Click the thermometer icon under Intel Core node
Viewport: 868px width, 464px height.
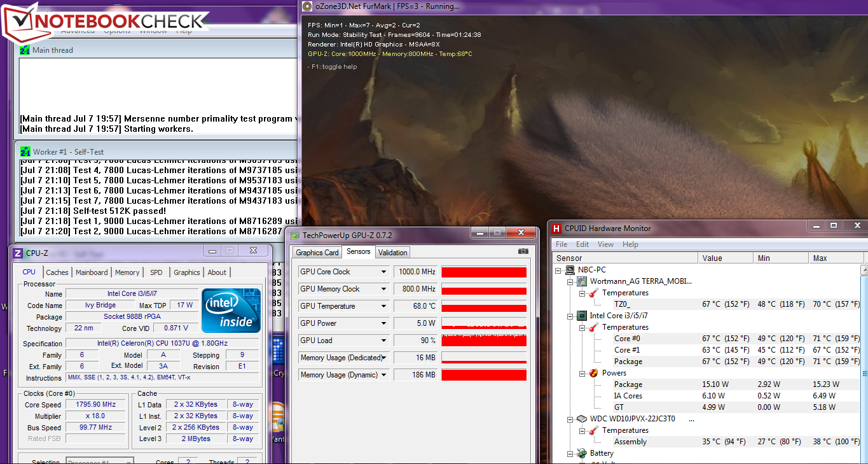(x=594, y=327)
